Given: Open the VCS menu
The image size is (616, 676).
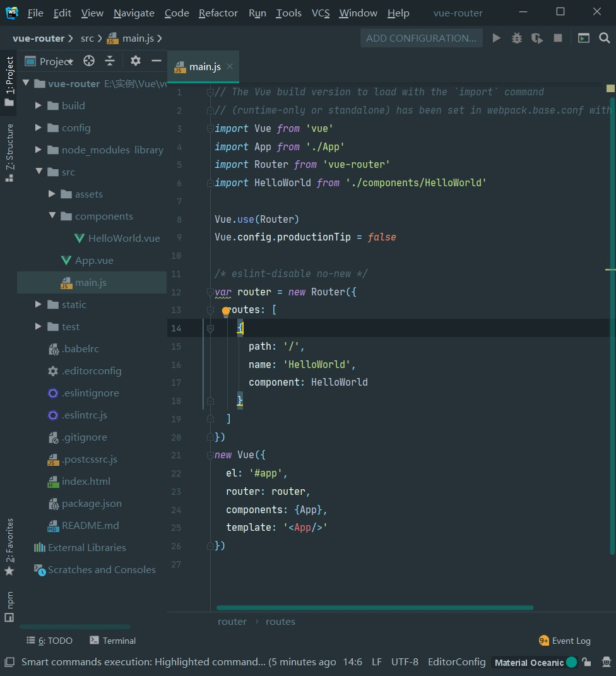Looking at the screenshot, I should coord(321,13).
